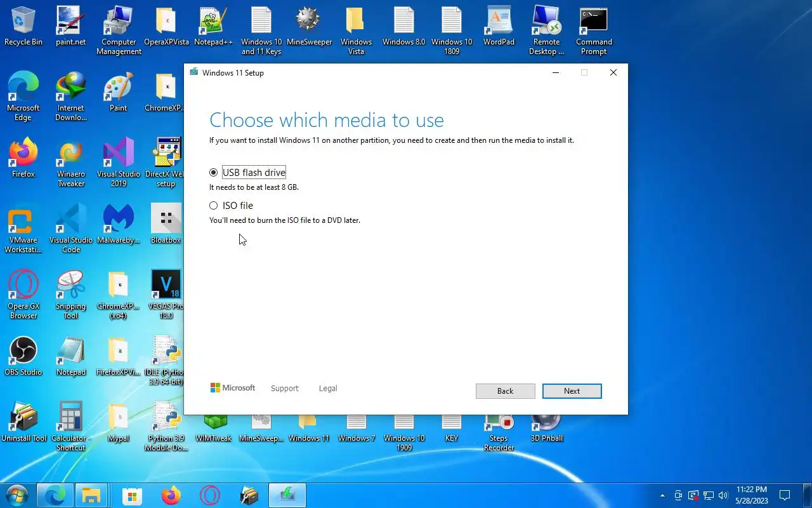Launch WordPad from the desktop
The image size is (812, 508).
point(499,27)
